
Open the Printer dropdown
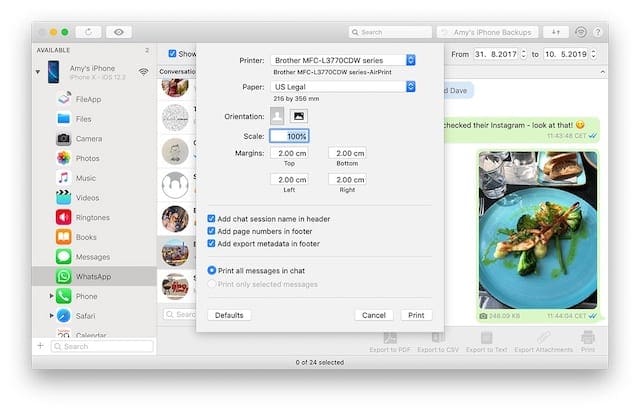coord(343,60)
